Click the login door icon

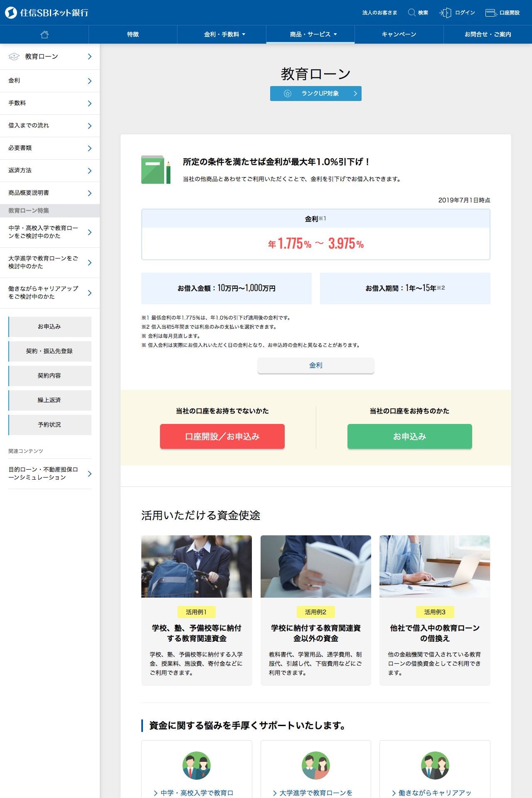(445, 13)
